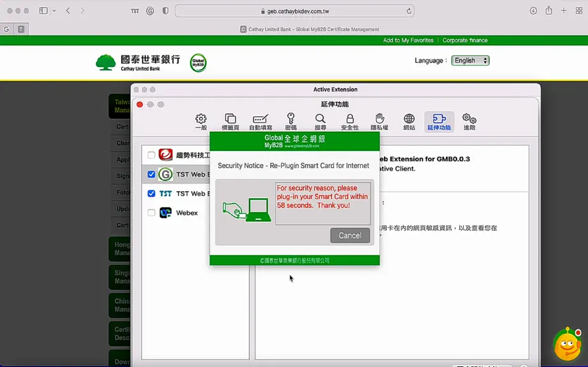Click the Cathay United Bank tree logo

(x=105, y=62)
